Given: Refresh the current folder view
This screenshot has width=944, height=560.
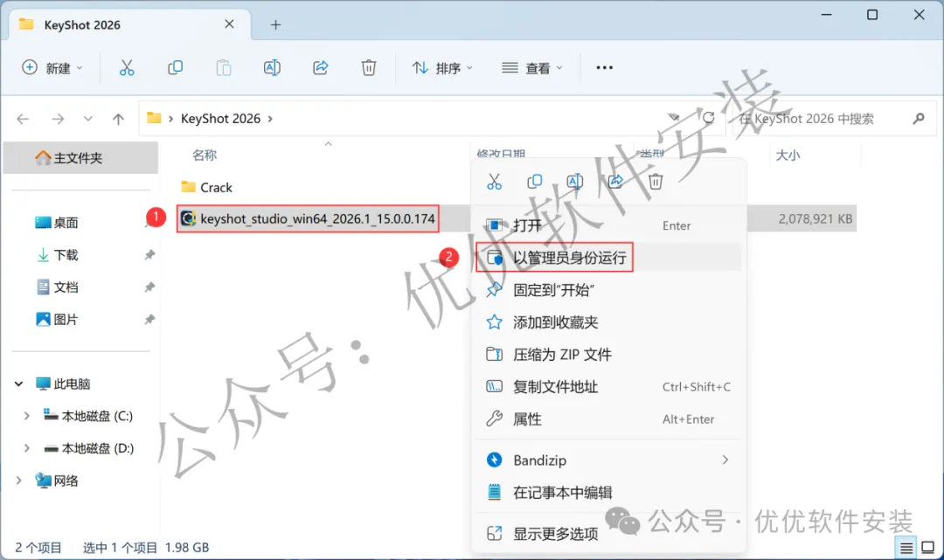Looking at the screenshot, I should (709, 118).
